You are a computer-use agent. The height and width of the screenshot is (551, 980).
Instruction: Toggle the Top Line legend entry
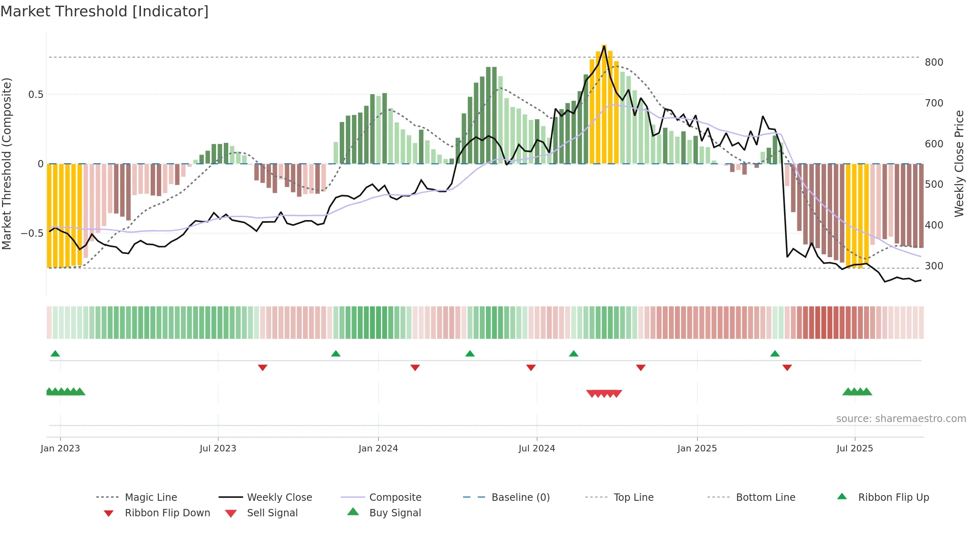(x=619, y=497)
